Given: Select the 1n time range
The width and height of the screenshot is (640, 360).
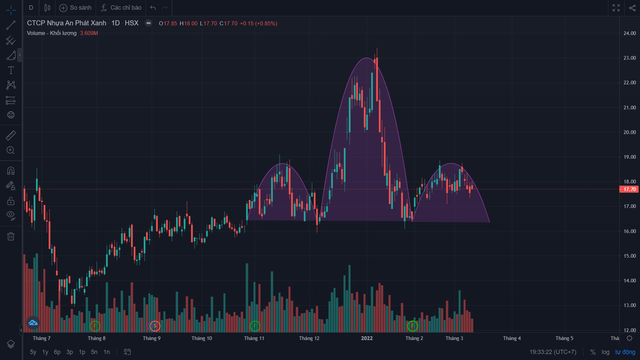Looking at the screenshot, I should pos(107,352).
